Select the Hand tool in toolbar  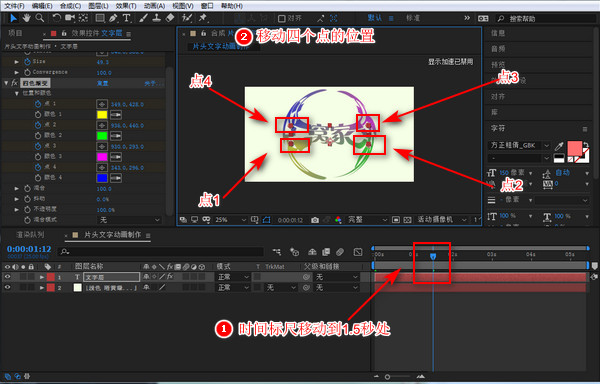tap(26, 18)
